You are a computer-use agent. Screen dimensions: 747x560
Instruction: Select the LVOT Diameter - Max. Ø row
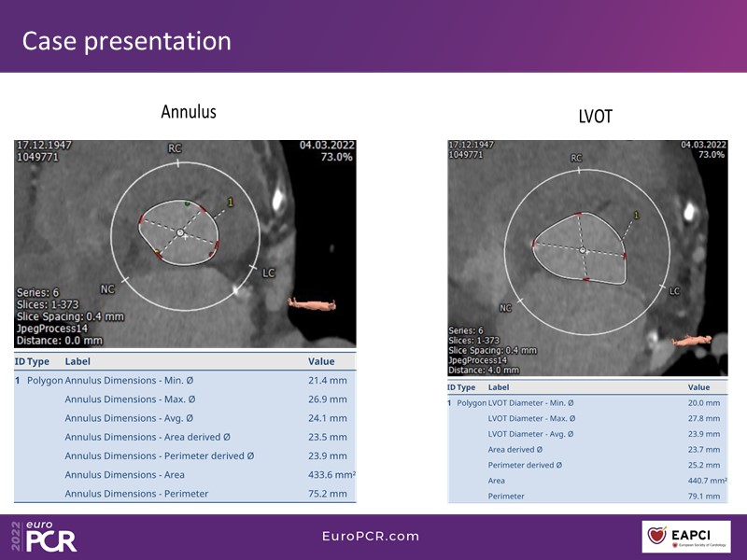point(586,418)
